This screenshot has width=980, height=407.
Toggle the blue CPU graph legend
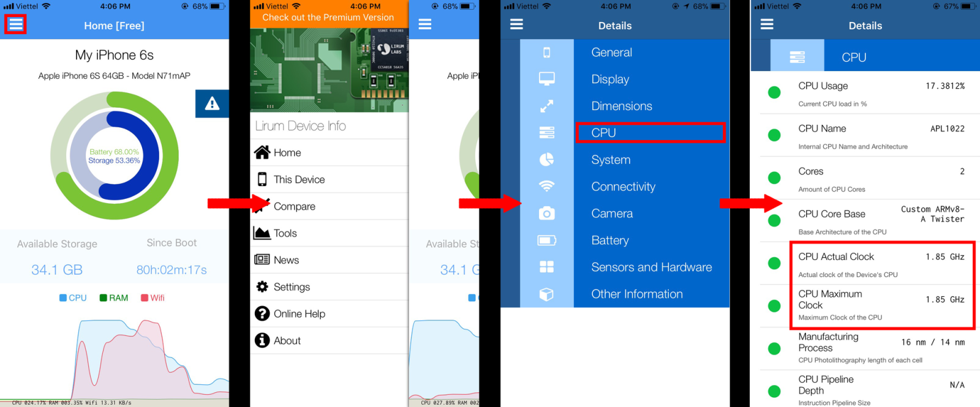pos(73,298)
